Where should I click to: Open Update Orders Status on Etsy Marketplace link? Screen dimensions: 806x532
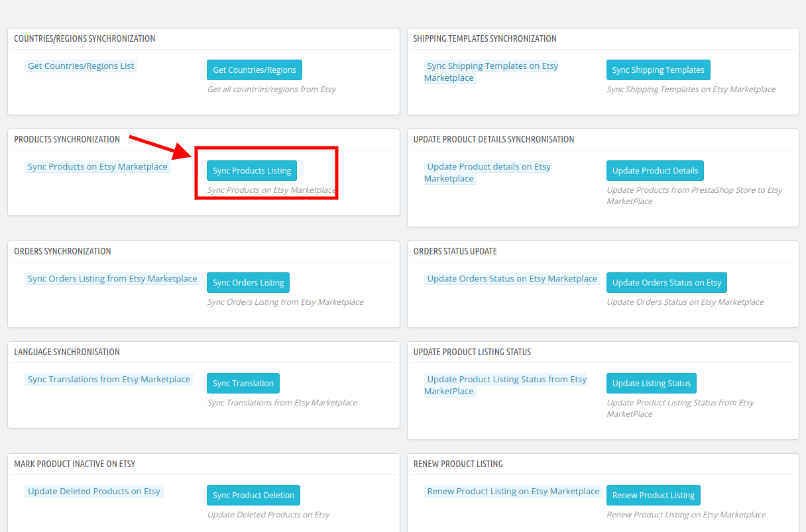512,279
